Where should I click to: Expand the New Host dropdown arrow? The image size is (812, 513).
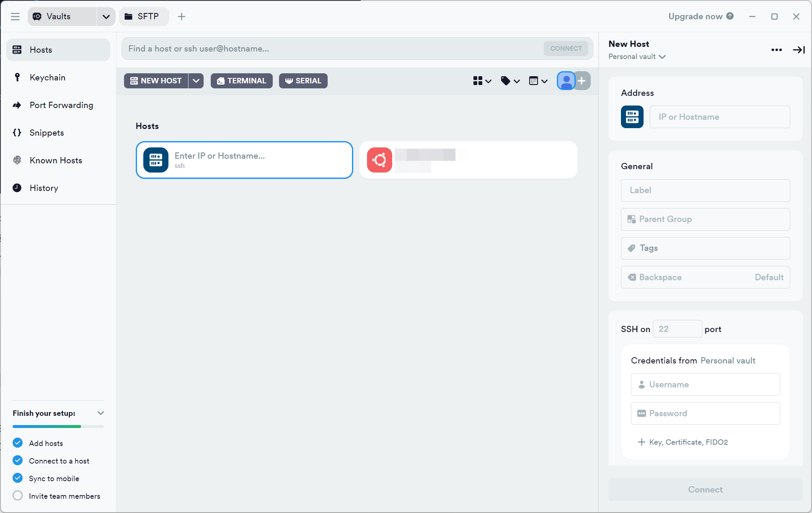click(x=196, y=81)
